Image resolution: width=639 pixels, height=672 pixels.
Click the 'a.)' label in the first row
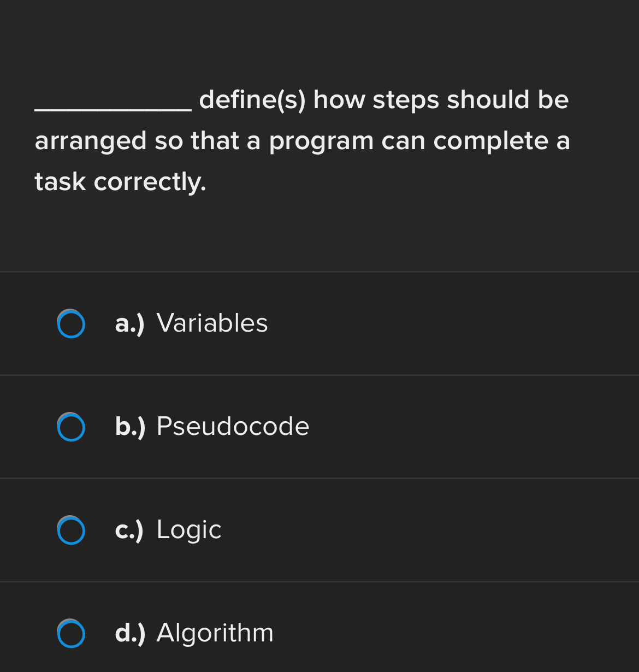coord(130,323)
